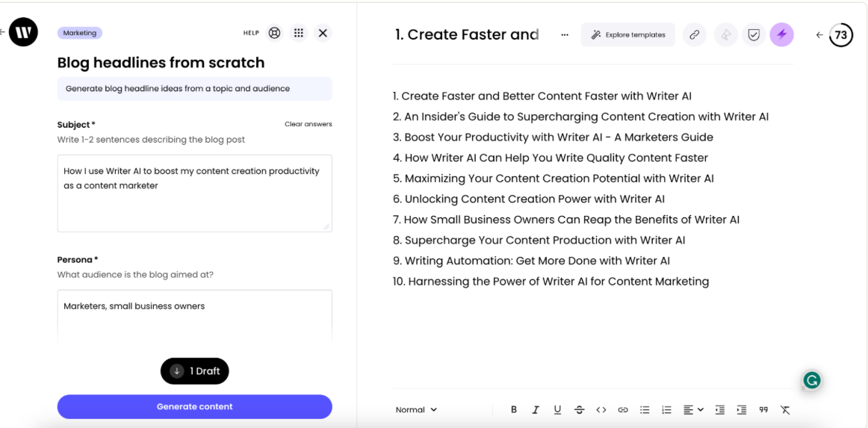Apply numbered list formatting
The image size is (868, 428).
tap(666, 410)
